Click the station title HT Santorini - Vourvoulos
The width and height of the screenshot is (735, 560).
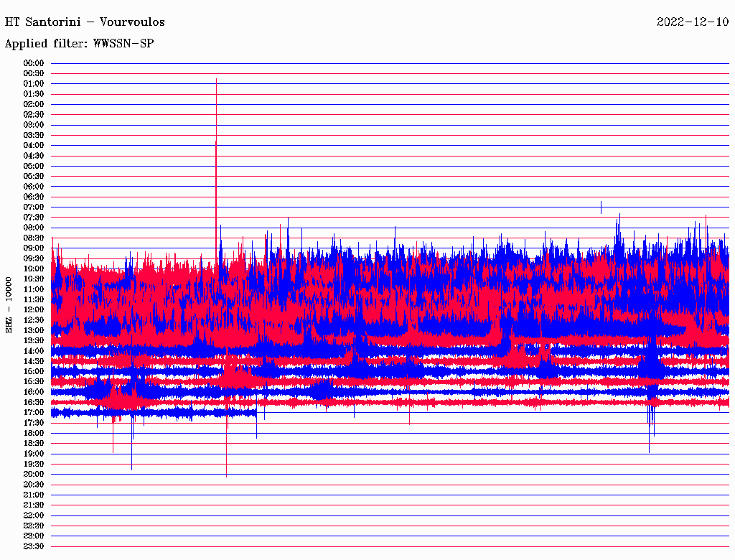[85, 22]
